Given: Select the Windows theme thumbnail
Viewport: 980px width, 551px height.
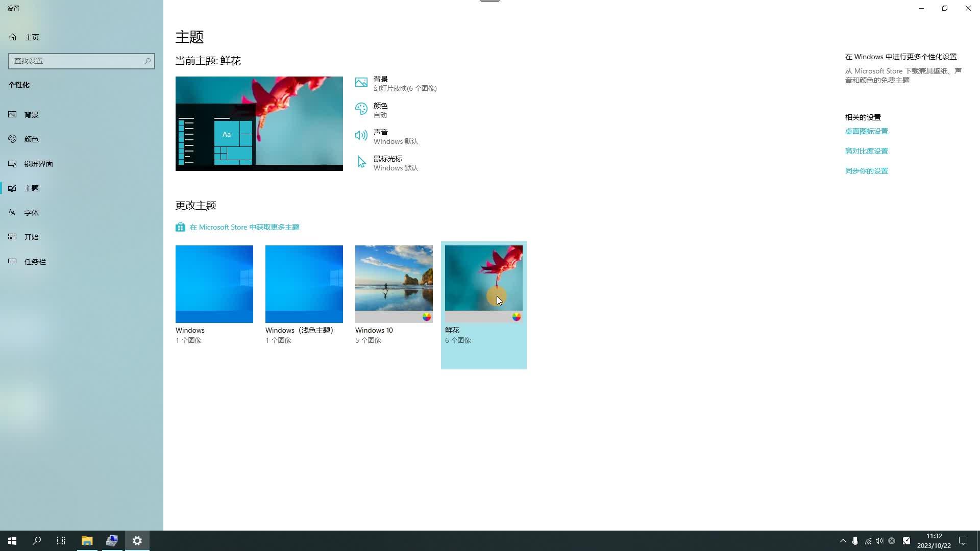Looking at the screenshot, I should point(214,284).
